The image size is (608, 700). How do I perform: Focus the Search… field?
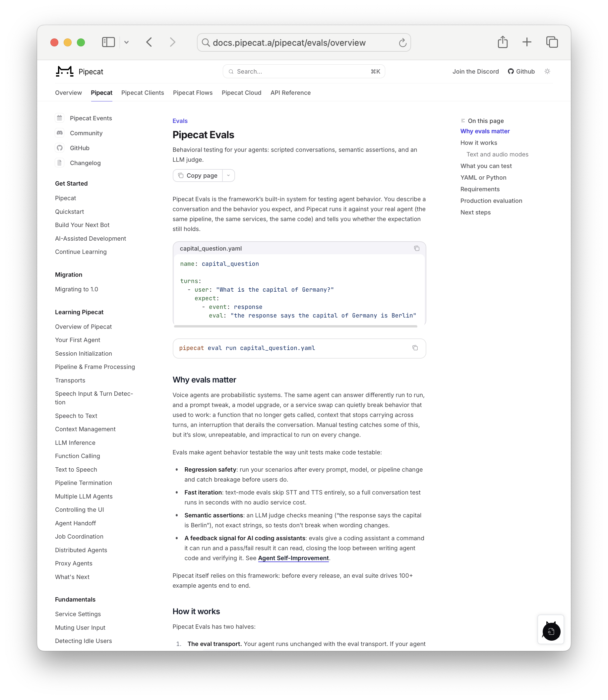304,71
